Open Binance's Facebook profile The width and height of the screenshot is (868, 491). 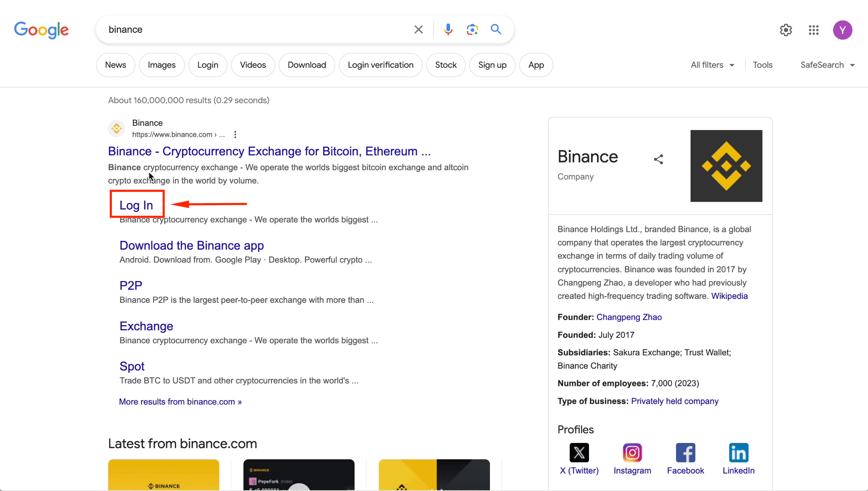click(x=686, y=453)
